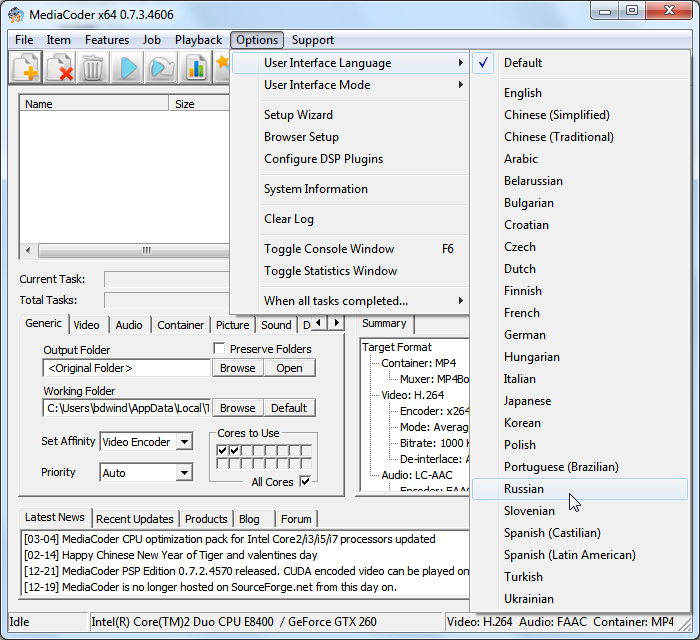Select Chinese (Simplified) language
Image resolution: width=700 pixels, height=640 pixels.
coord(579,115)
